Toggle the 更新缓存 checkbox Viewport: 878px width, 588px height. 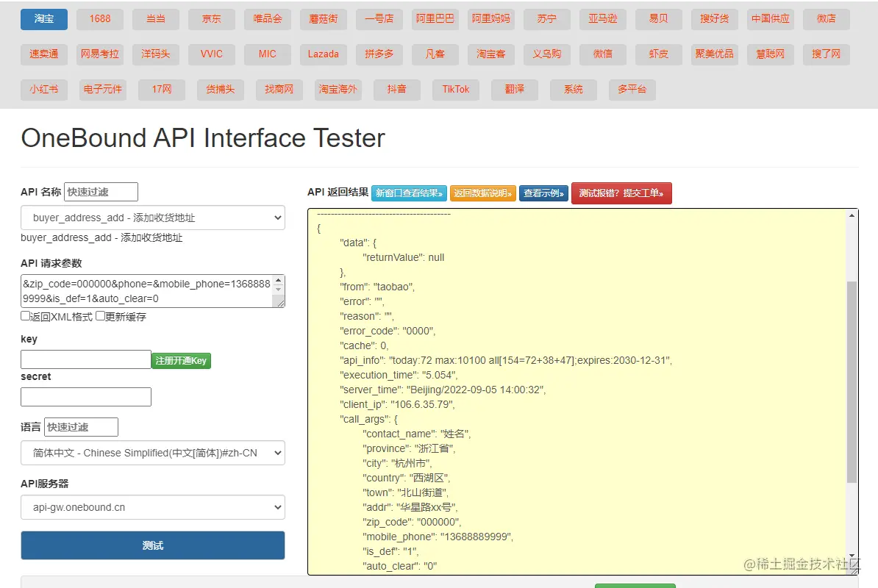click(100, 316)
